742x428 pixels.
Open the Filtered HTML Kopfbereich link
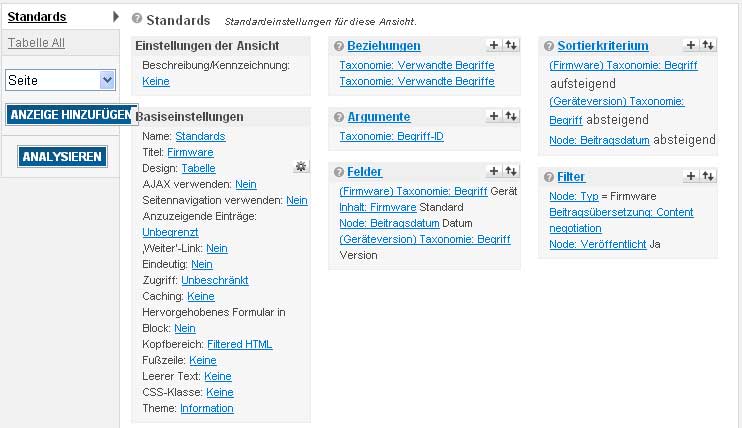pos(239,344)
